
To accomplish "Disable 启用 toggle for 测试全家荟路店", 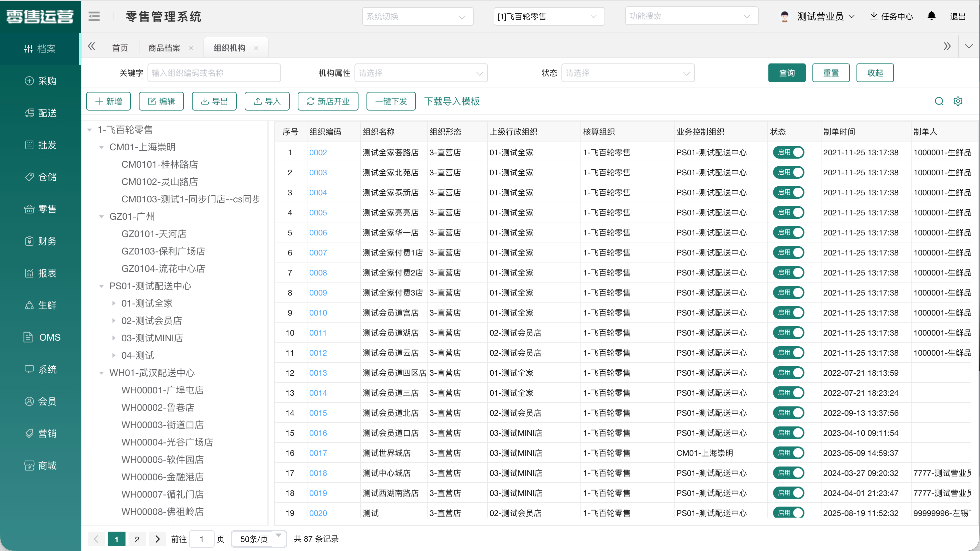I will coord(789,152).
